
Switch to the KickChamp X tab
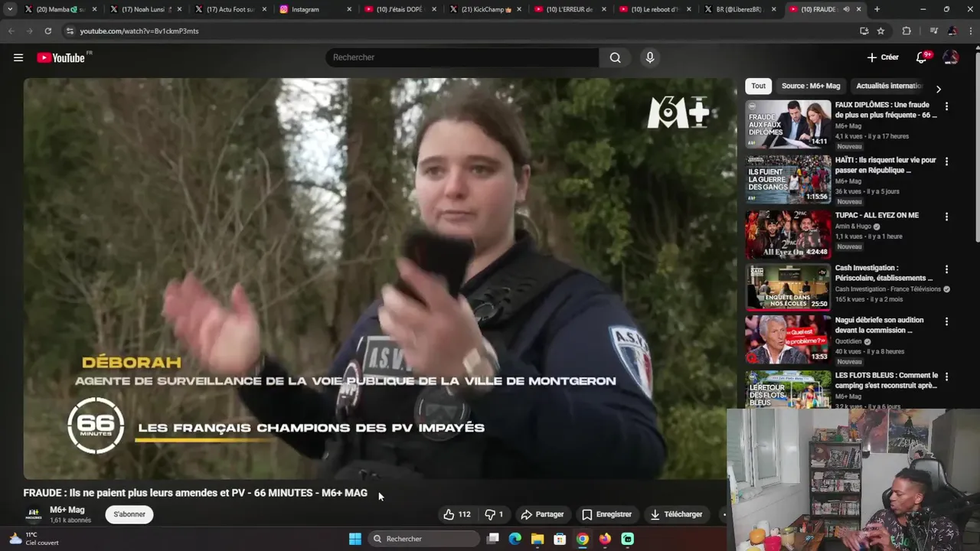(x=486, y=9)
